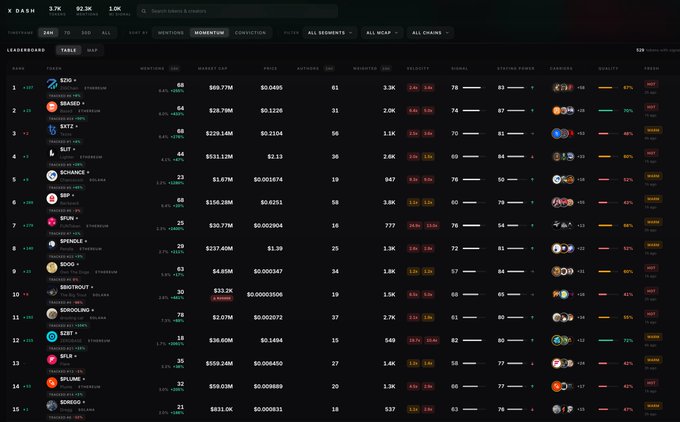Screen dimensions: 680x422
Task: Open the All Mcap filter dropdown
Action: [382, 33]
